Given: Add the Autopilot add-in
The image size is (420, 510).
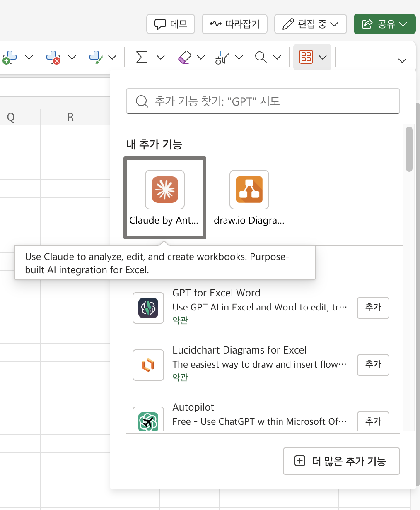Looking at the screenshot, I should coord(373,421).
